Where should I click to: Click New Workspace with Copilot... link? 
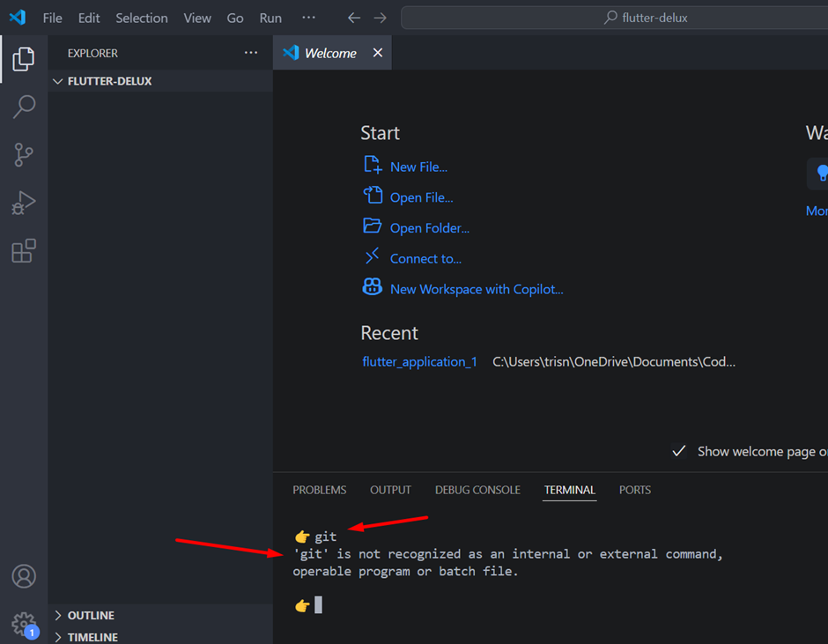[x=477, y=290]
